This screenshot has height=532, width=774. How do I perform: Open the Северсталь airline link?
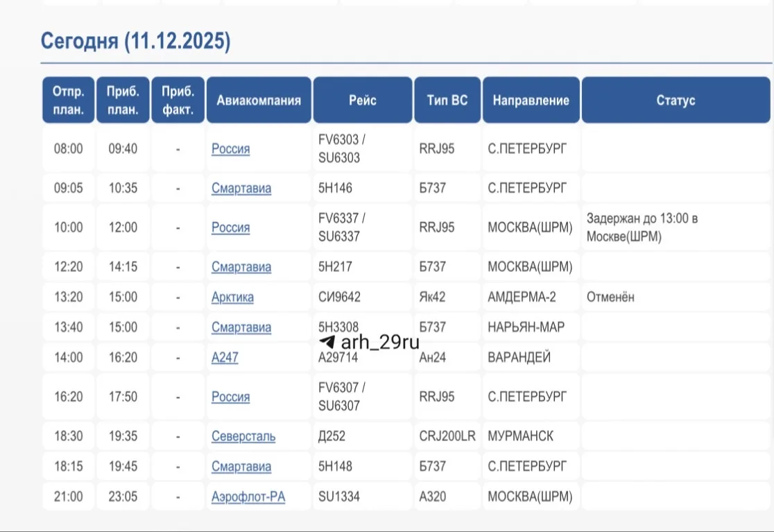[x=243, y=436]
